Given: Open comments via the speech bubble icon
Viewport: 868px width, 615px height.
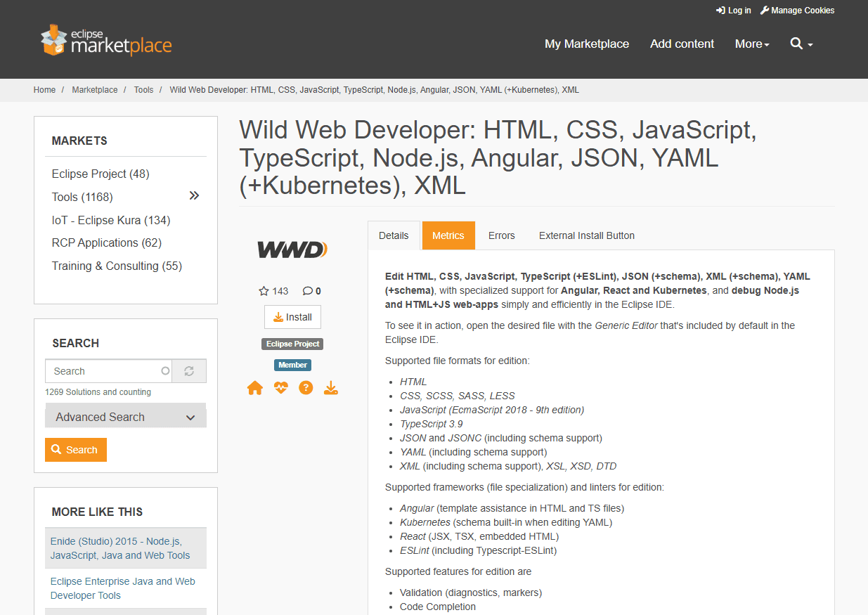Looking at the screenshot, I should [307, 290].
